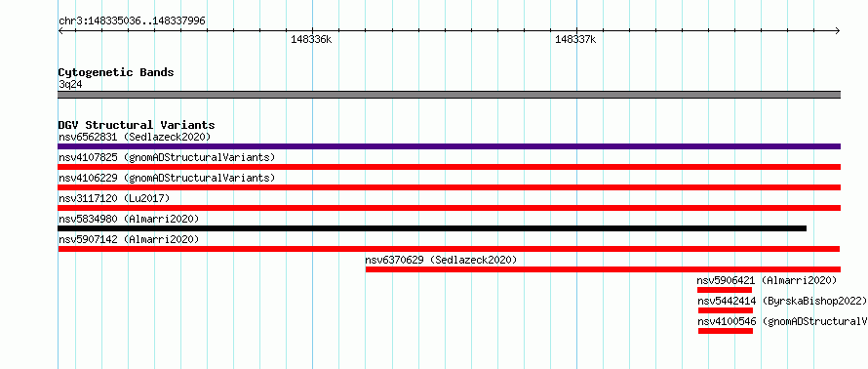Select the purple nsv6562831 variant bar

449,146
